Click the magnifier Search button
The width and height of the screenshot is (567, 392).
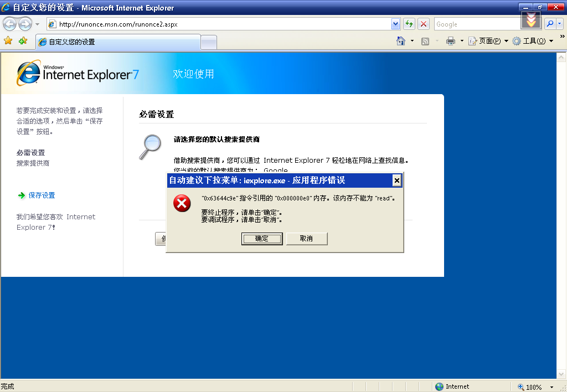(x=550, y=24)
